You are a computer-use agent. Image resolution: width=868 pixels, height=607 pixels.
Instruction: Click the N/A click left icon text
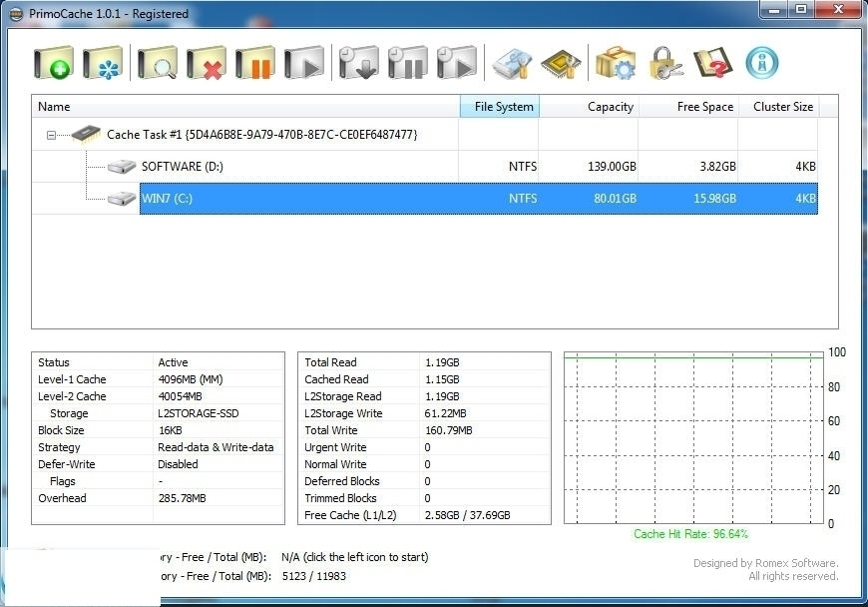[355, 557]
